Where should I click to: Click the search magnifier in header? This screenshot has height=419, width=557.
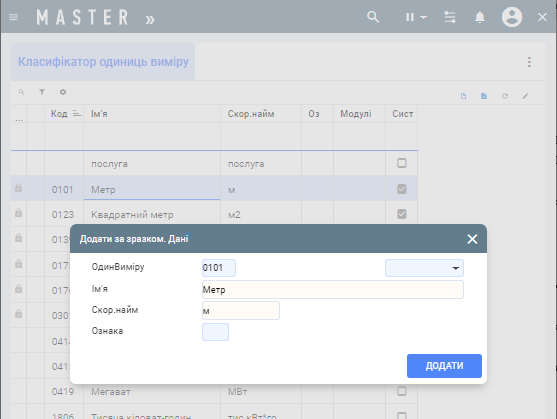click(x=373, y=17)
